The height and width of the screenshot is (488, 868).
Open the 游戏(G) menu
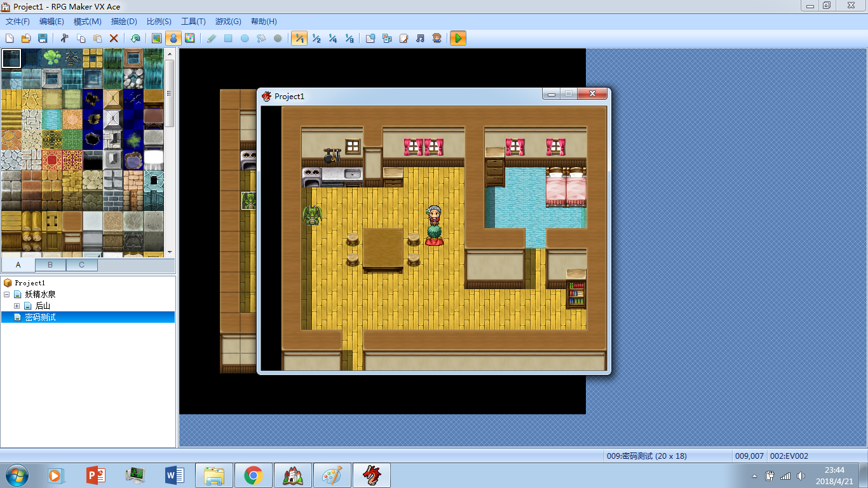tap(228, 22)
